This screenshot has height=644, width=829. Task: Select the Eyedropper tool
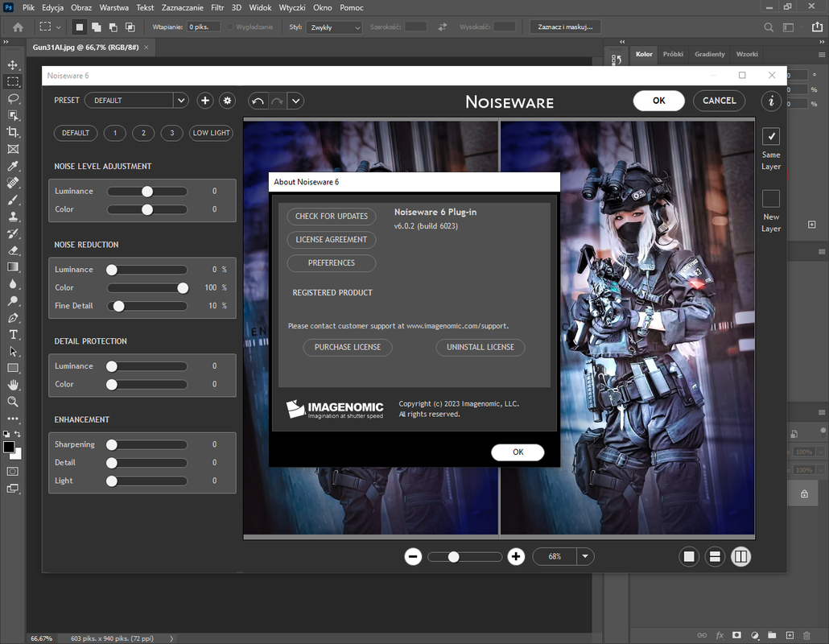click(x=13, y=166)
